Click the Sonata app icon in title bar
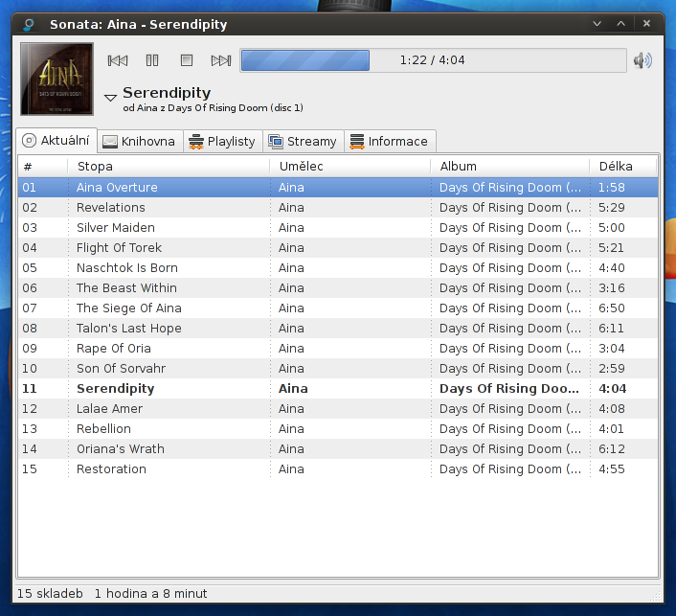Screen dimensions: 676x616 (29, 24)
